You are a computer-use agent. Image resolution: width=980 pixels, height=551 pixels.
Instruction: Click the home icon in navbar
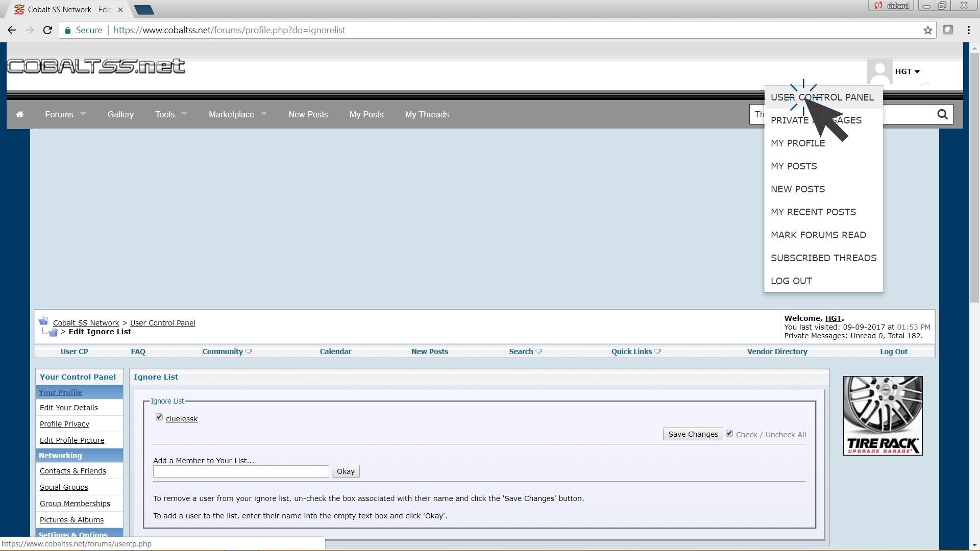click(20, 114)
